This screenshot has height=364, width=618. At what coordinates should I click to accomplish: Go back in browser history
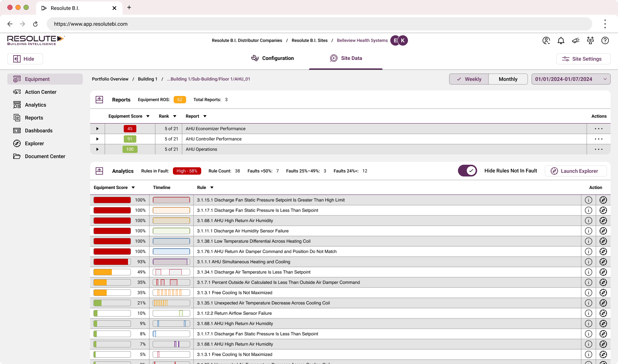10,24
